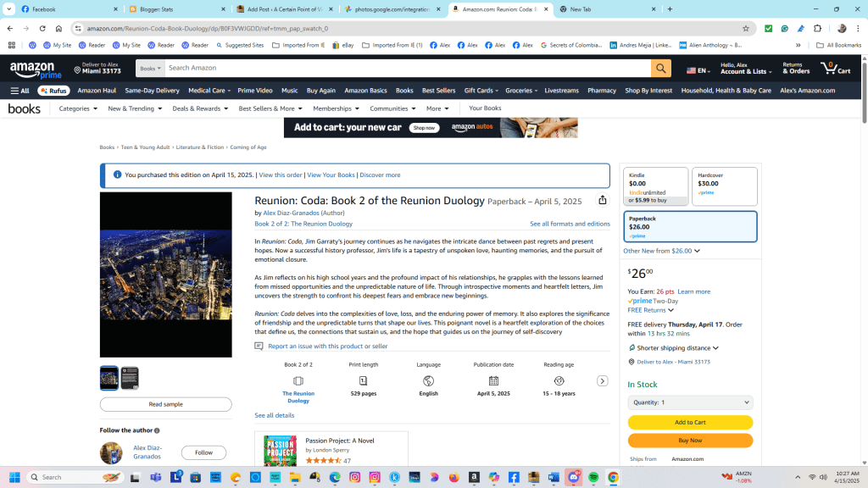Open the Quantity dropdown

(x=690, y=402)
